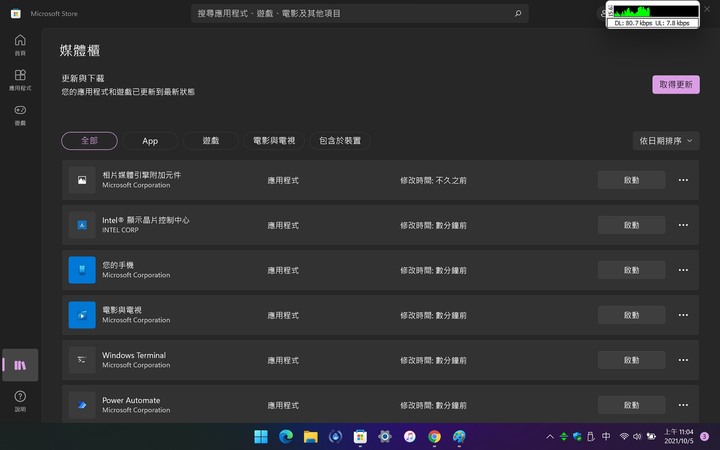Viewport: 720px width, 450px height.
Task: Click the Microsoft Store logo icon
Action: pyautogui.click(x=16, y=13)
